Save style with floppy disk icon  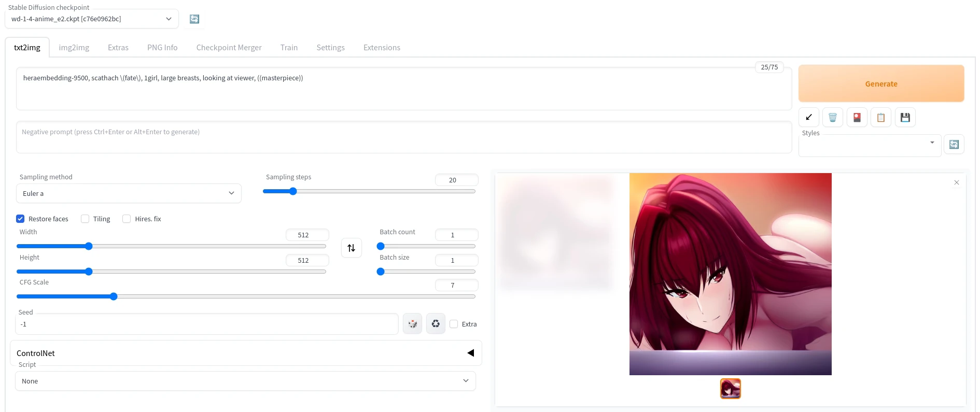tap(905, 118)
